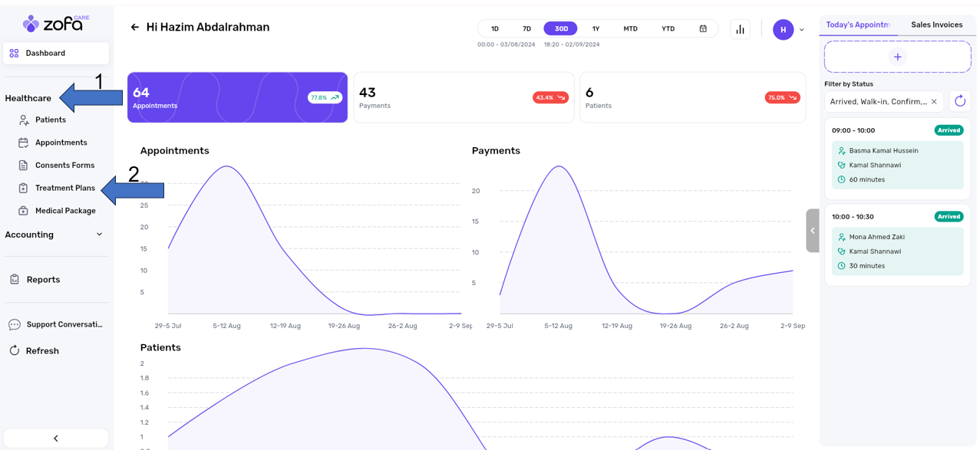Click the Refresh item in the sidebar

(x=41, y=351)
